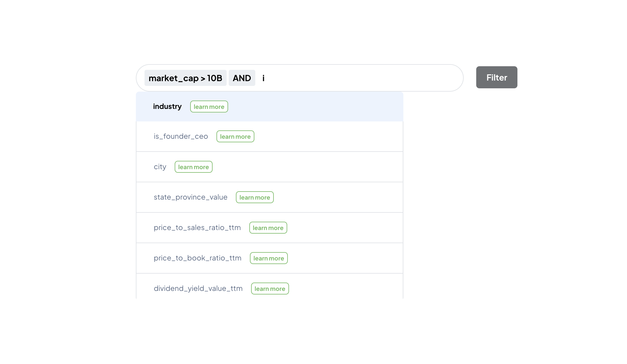The height and width of the screenshot is (364, 627).
Task: Choose the dividend_yield_value_ttm suggestion
Action: pyautogui.click(x=270, y=286)
